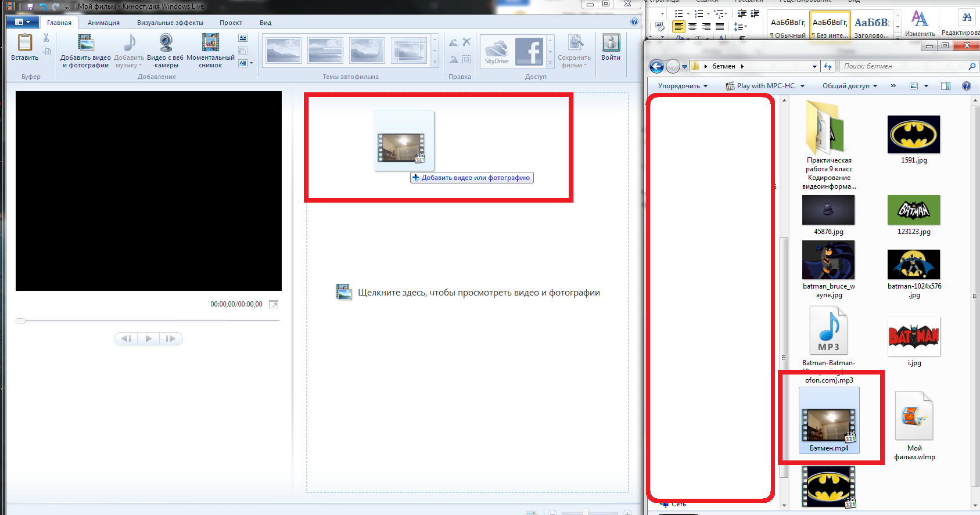The height and width of the screenshot is (515, 980).
Task: Click the Facebook share icon in Доступ
Action: [529, 51]
